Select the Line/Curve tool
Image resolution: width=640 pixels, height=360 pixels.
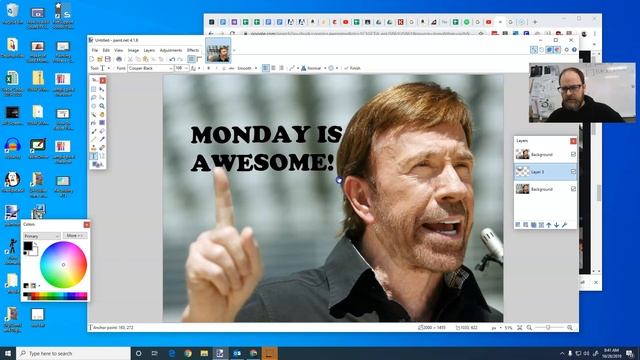[x=102, y=156]
